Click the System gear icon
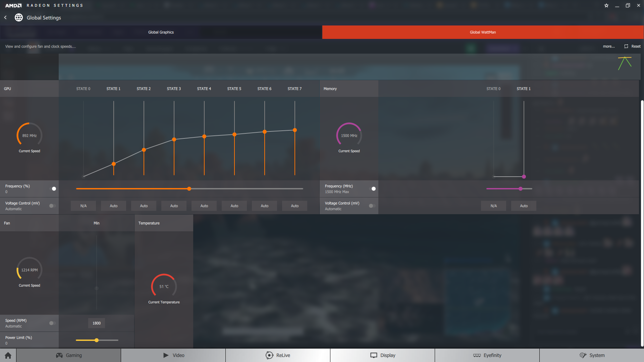The image size is (644, 362). click(583, 355)
